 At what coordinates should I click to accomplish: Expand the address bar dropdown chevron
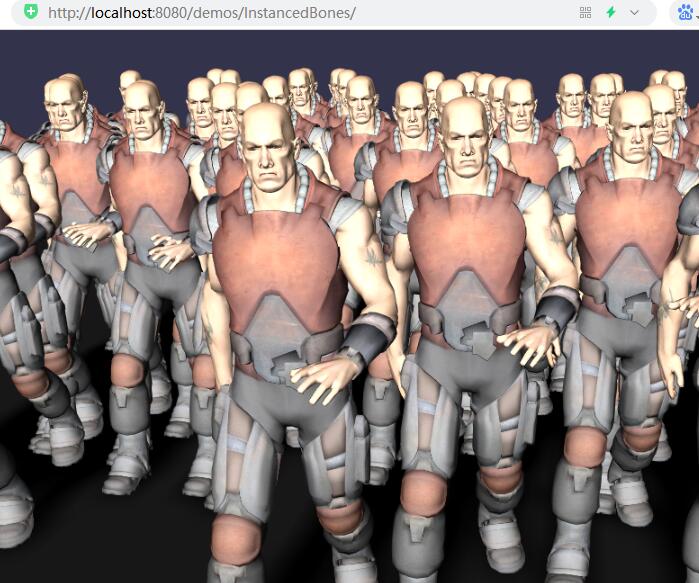coord(634,12)
